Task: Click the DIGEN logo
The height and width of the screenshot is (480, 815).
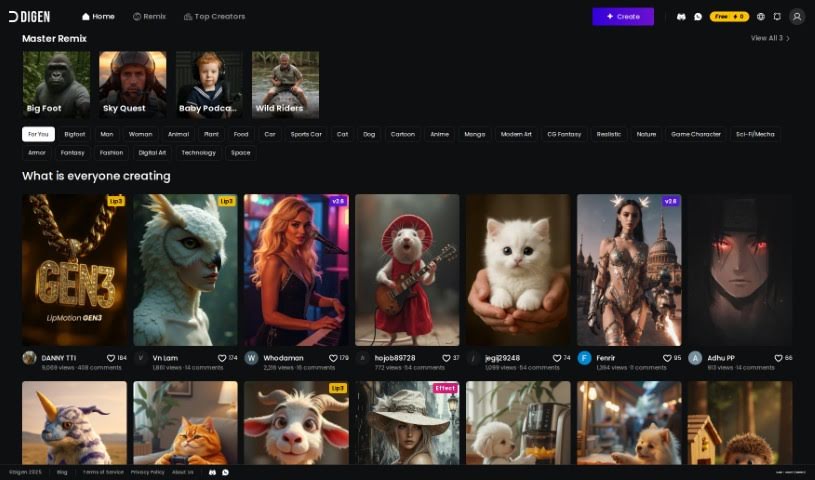Action: click(30, 17)
